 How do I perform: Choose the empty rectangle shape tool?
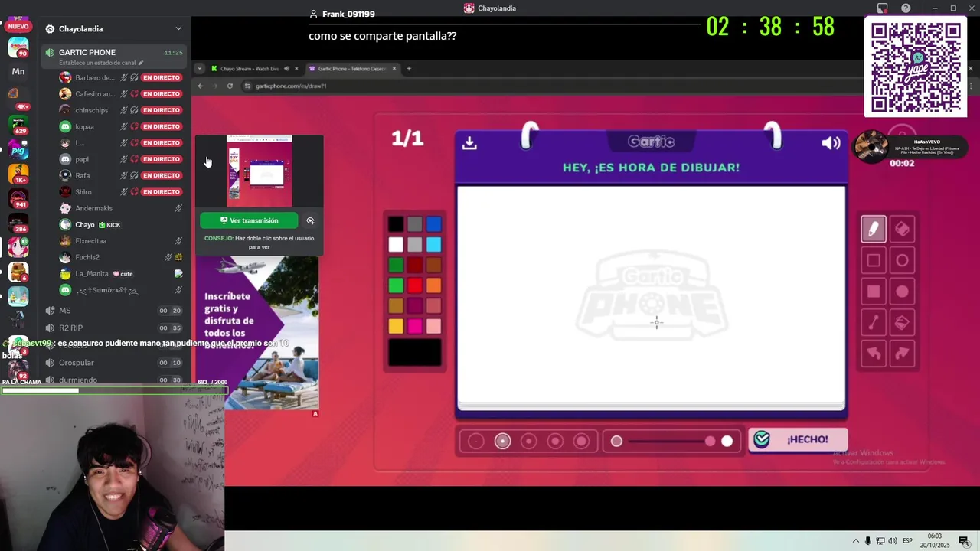pos(874,260)
